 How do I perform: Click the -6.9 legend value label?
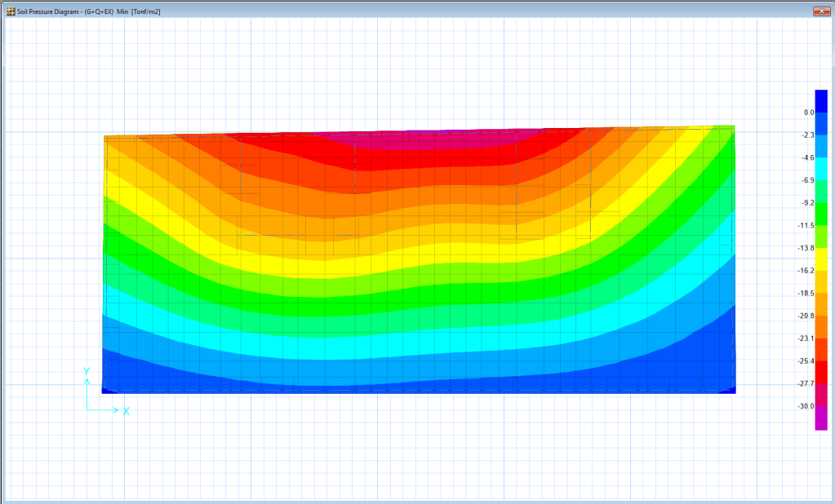[x=806, y=180]
